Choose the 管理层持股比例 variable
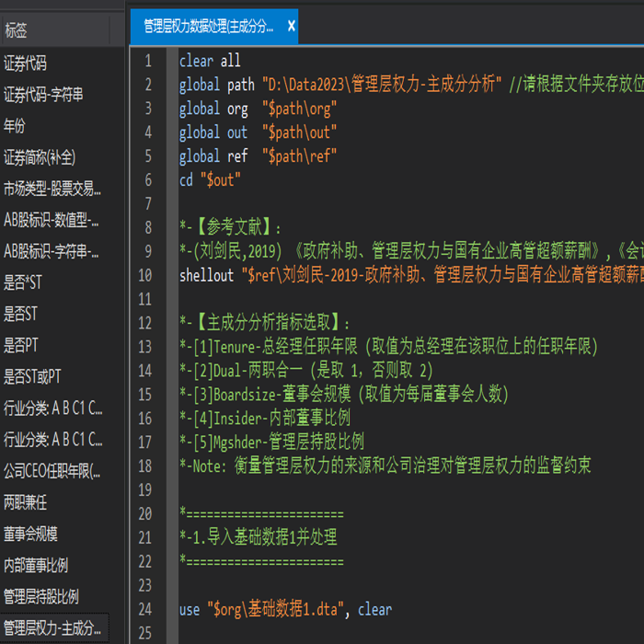The image size is (644, 644). click(x=41, y=596)
